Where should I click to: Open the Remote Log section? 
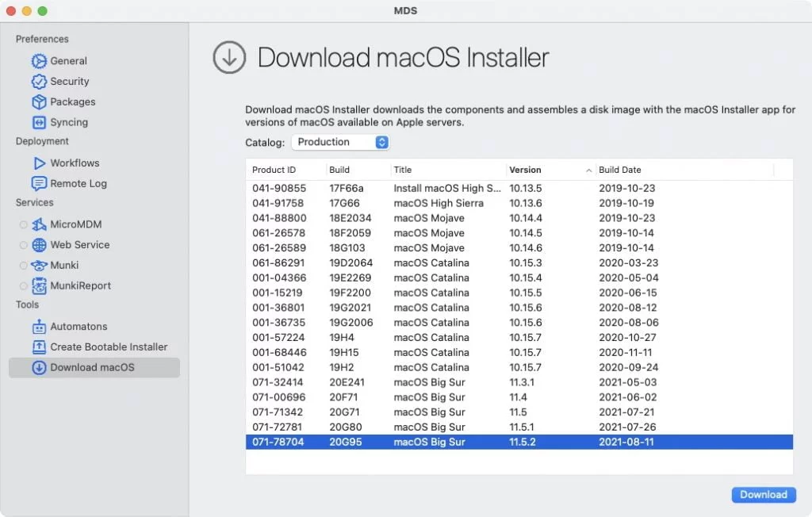[79, 183]
